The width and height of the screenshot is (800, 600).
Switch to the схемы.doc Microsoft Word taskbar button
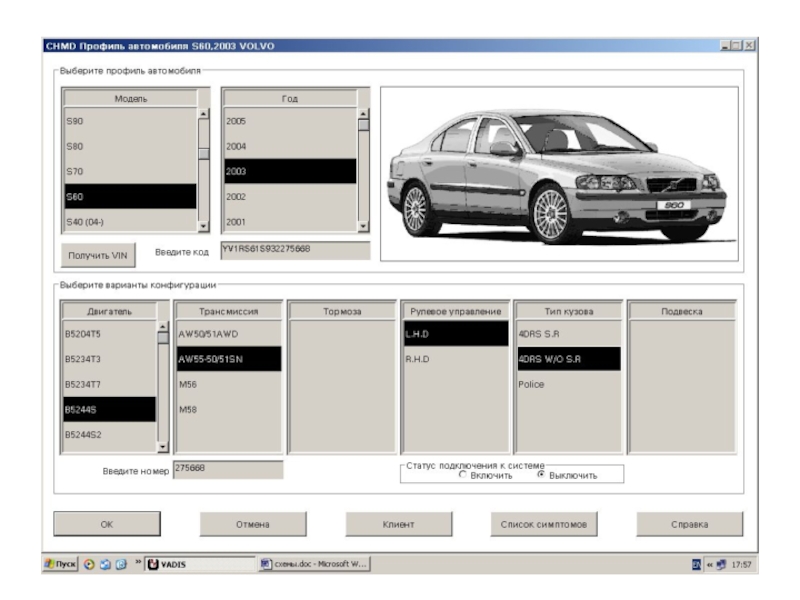[x=314, y=564]
